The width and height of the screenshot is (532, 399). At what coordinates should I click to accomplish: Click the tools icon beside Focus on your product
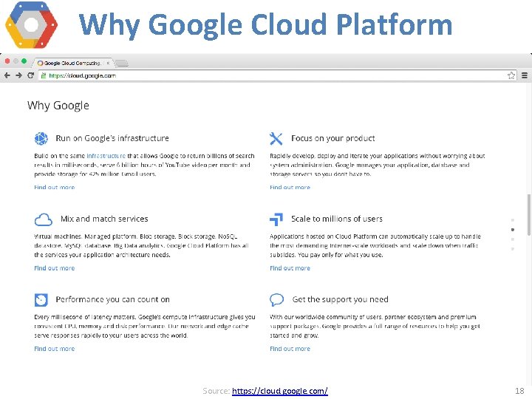coord(276,138)
